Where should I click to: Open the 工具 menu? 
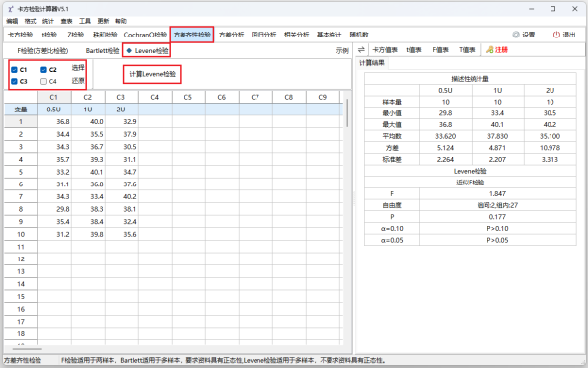(x=85, y=21)
